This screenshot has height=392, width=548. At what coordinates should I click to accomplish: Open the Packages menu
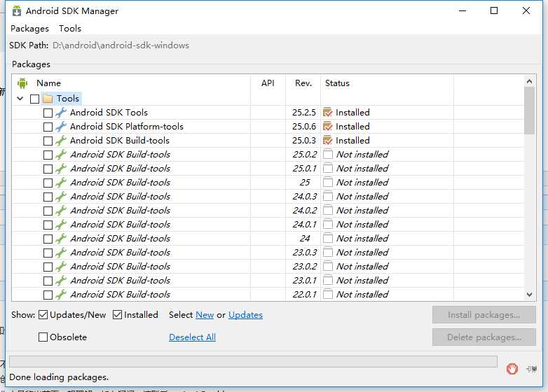[29, 28]
